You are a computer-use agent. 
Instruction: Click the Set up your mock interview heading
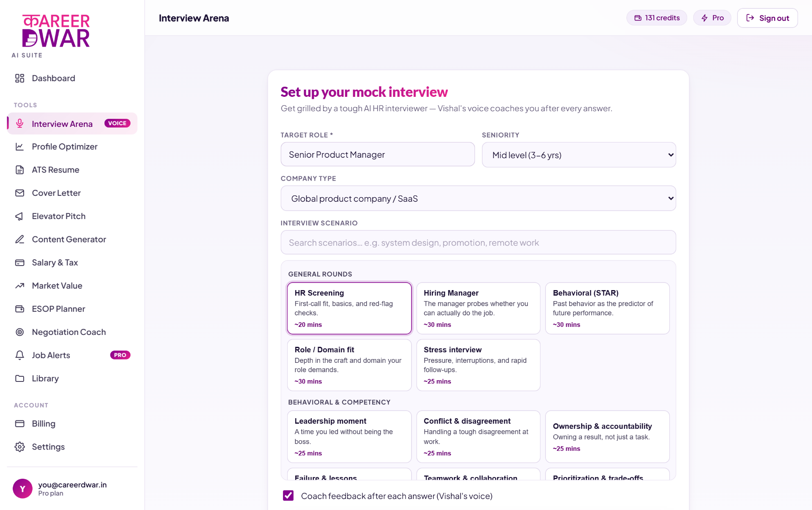click(x=364, y=92)
